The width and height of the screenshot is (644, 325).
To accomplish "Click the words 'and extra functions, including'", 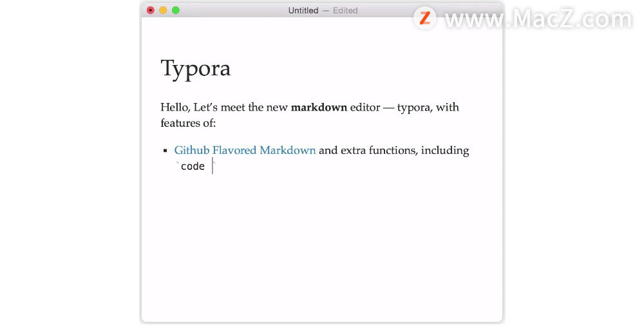I will tap(394, 151).
